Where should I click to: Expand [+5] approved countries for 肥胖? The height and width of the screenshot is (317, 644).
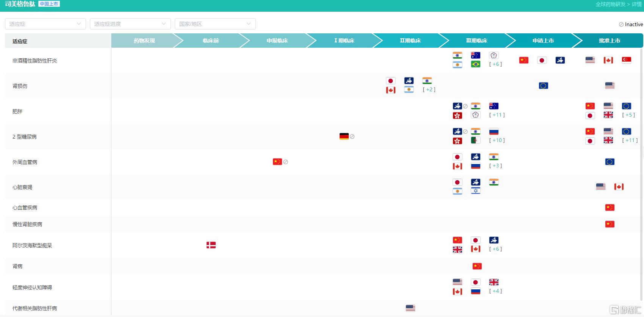point(628,115)
